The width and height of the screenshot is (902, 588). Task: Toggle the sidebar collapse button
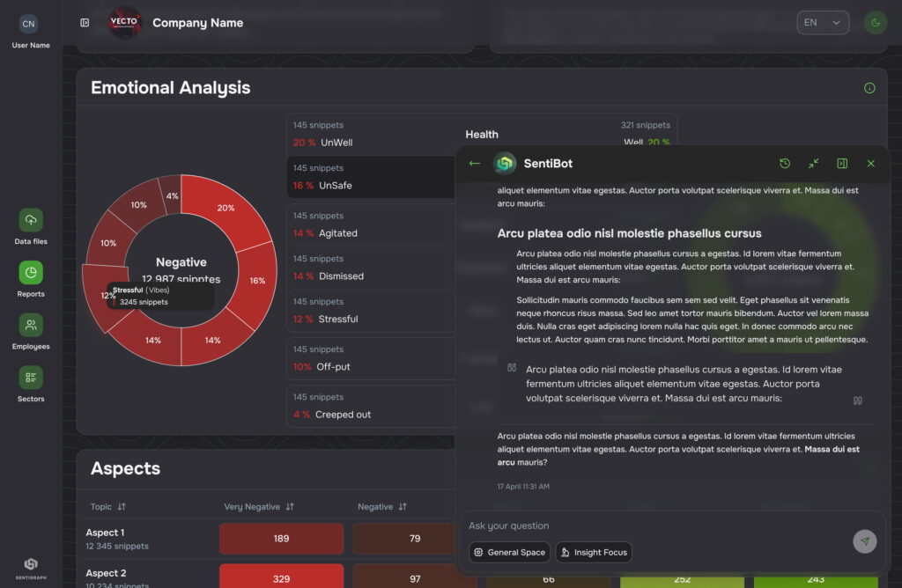click(85, 23)
